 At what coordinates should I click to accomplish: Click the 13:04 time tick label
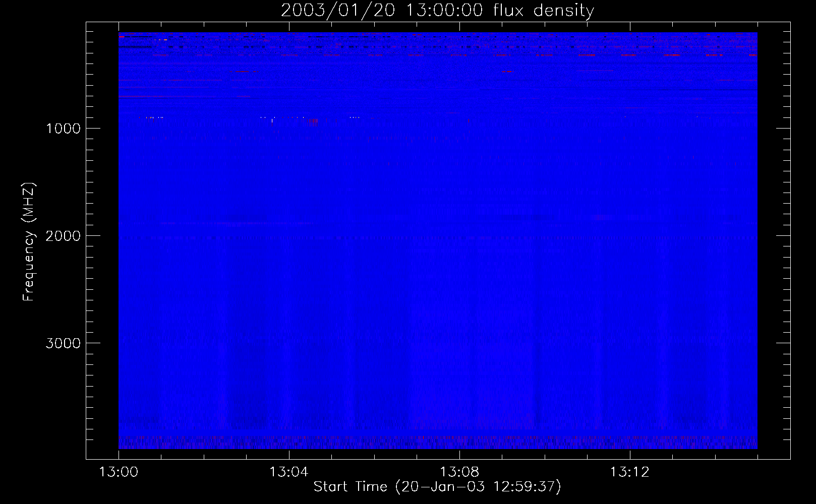click(289, 472)
